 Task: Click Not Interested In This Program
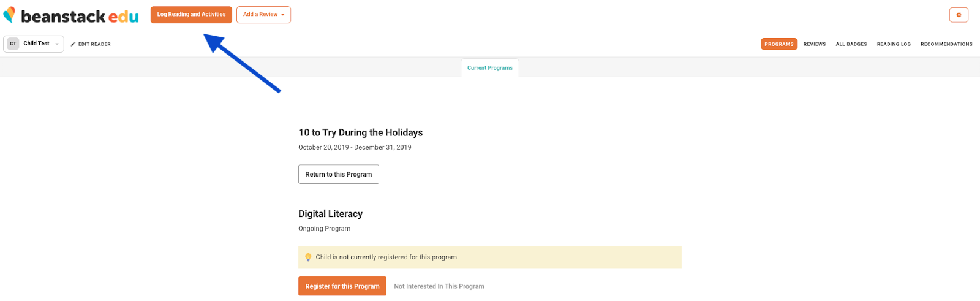(x=439, y=286)
